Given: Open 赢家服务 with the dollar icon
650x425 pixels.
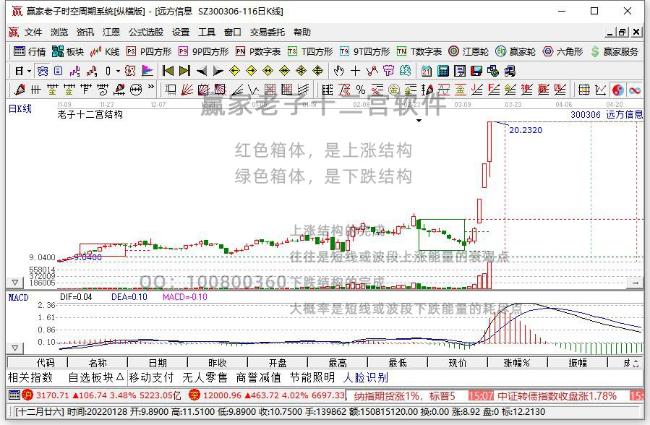Looking at the screenshot, I should (615, 51).
